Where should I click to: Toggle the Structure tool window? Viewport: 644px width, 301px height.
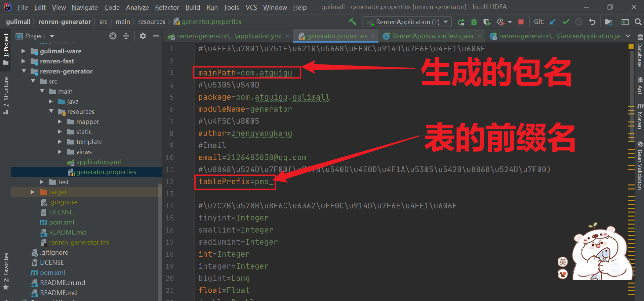[x=6, y=95]
